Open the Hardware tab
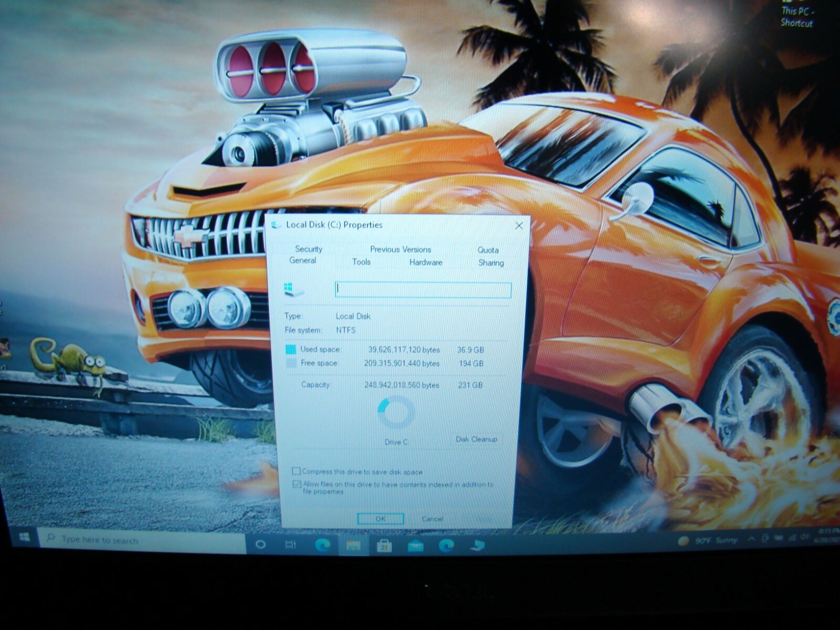This screenshot has width=840, height=630. [426, 262]
